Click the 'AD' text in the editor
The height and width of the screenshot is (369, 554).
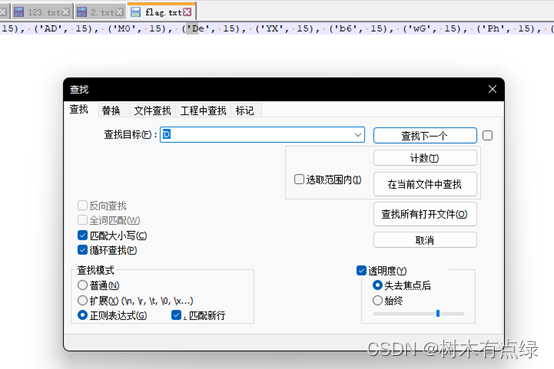tap(51, 28)
